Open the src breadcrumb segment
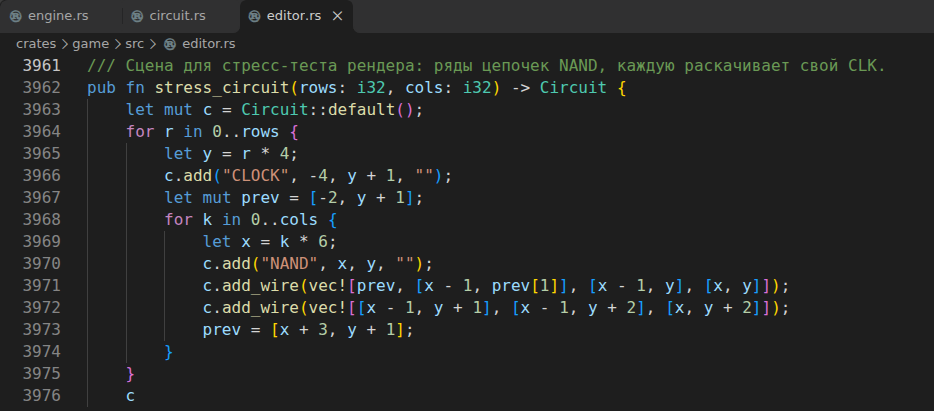 [134, 43]
